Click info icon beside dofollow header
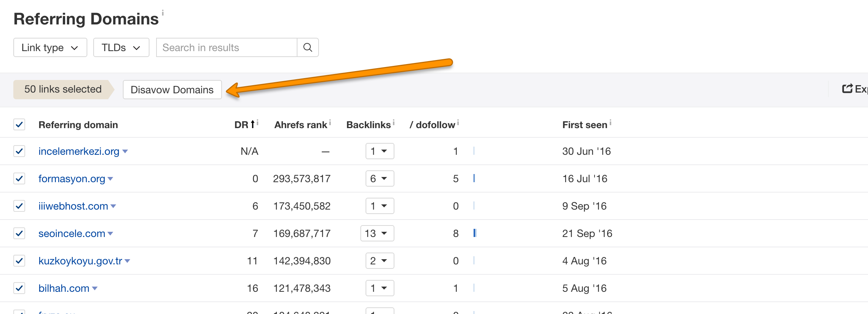 pyautogui.click(x=458, y=122)
